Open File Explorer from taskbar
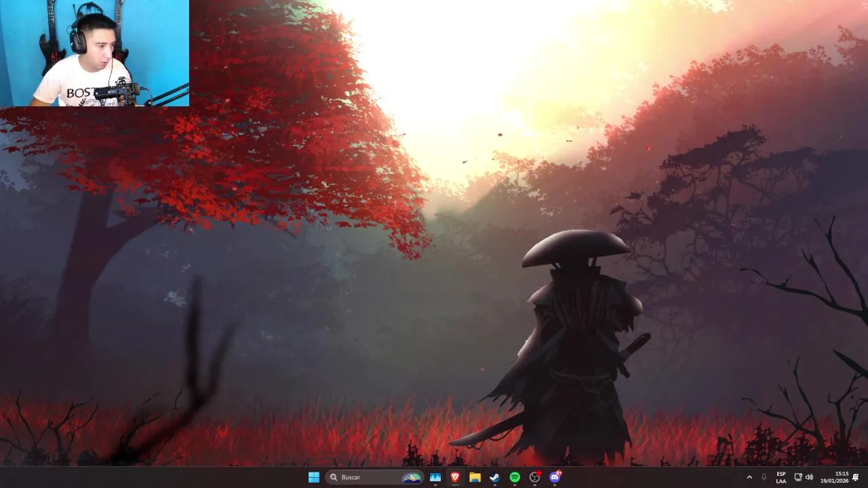The width and height of the screenshot is (868, 488). click(x=475, y=477)
